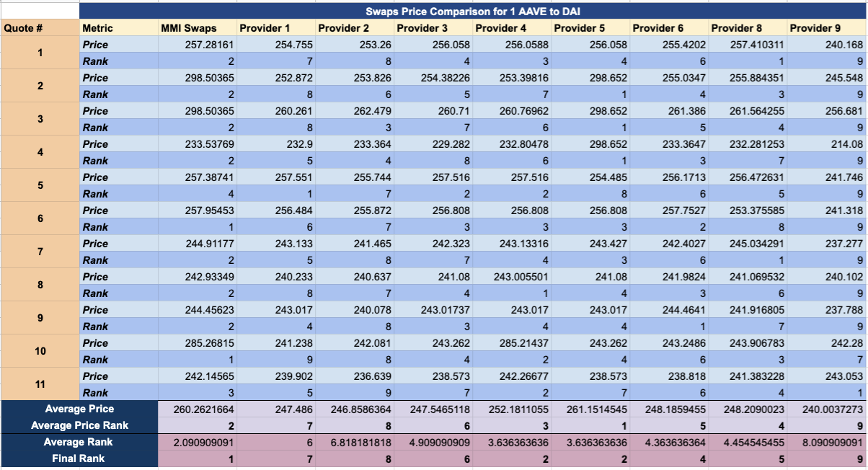Select MMI Swaps price 244.91177

coord(197,244)
